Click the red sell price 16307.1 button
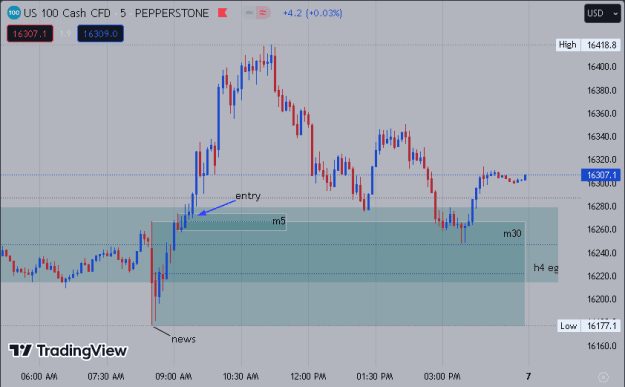The width and height of the screenshot is (625, 387). [30, 33]
